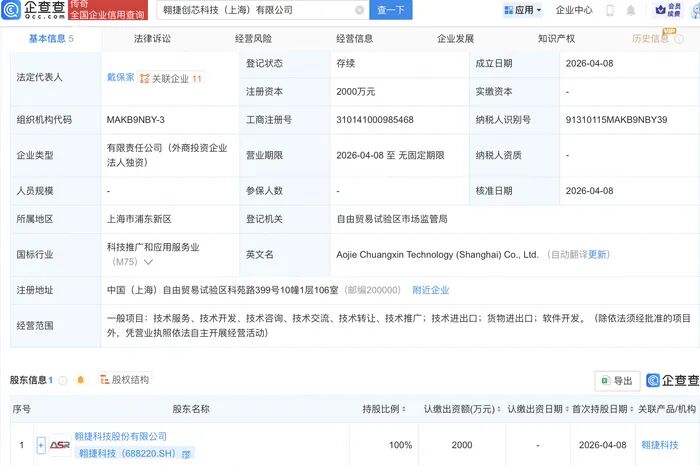Click the ASR shareholder logo thumbnail

[x=58, y=445]
